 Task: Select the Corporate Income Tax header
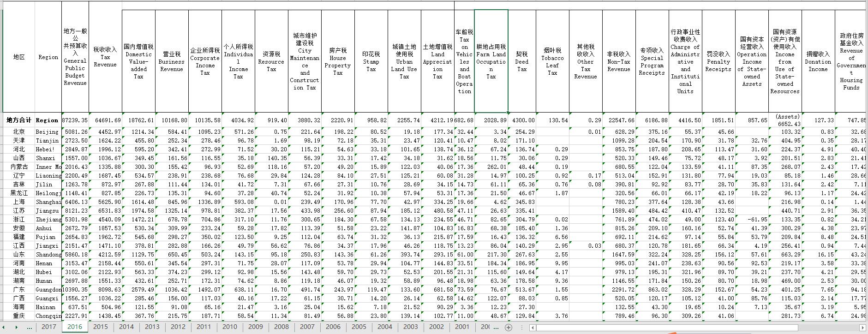pyautogui.click(x=205, y=61)
